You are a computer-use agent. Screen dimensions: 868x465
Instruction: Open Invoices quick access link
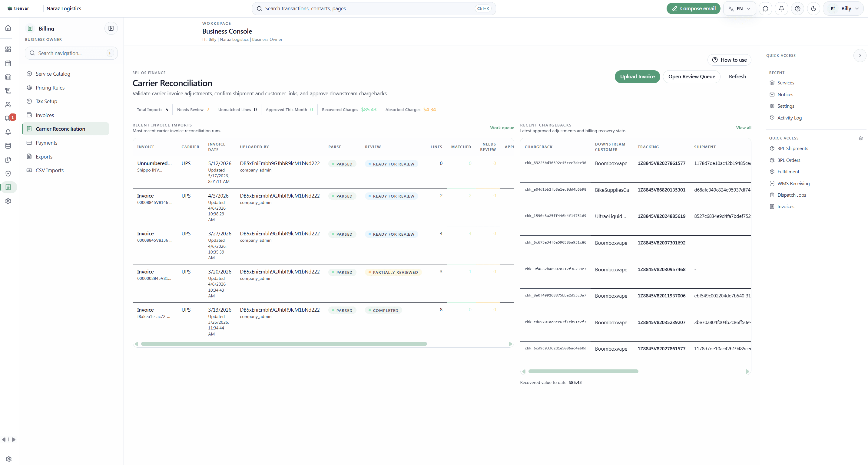click(x=785, y=206)
